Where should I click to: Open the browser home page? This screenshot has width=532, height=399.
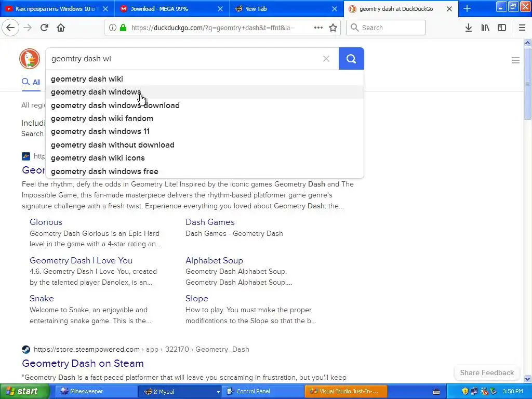[61, 28]
